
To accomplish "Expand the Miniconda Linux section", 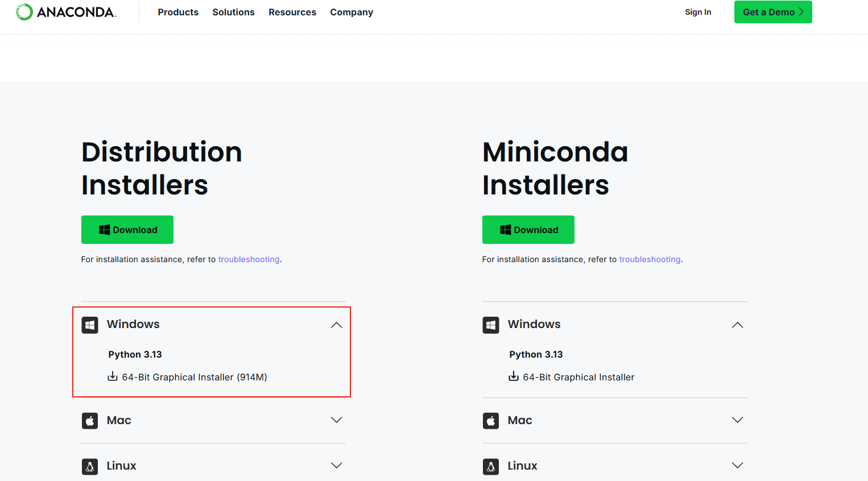I will [x=738, y=466].
